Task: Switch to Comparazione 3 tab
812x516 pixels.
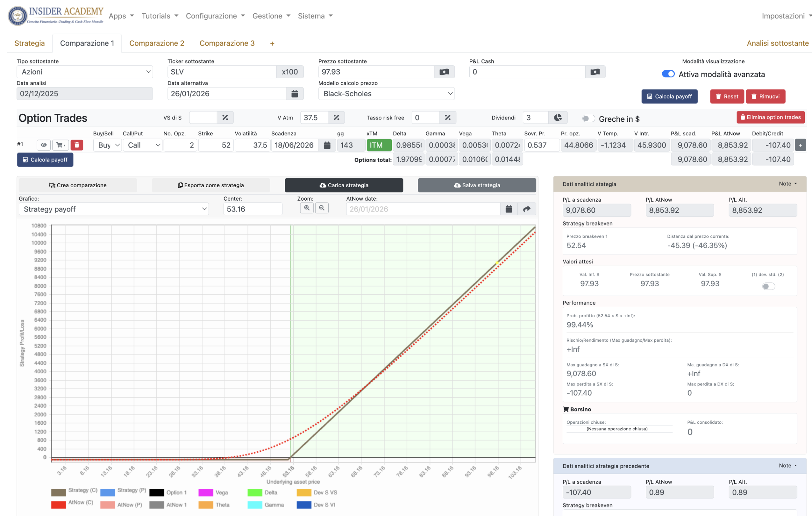Action: [227, 43]
